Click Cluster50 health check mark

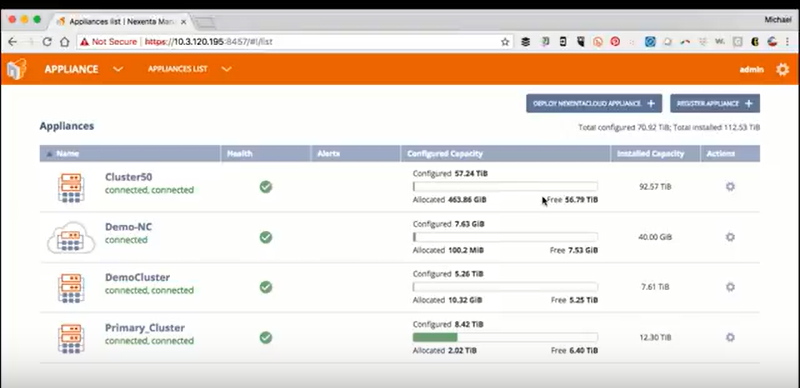click(x=265, y=187)
